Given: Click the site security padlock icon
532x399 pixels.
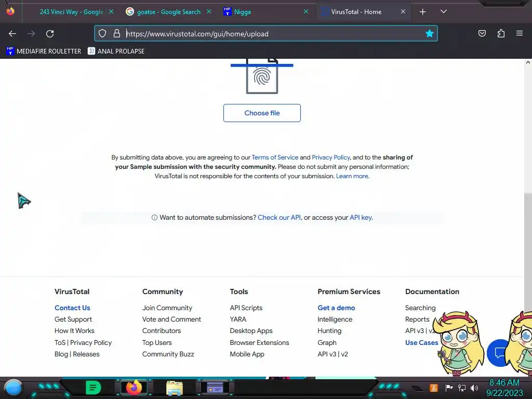Looking at the screenshot, I should point(117,33).
